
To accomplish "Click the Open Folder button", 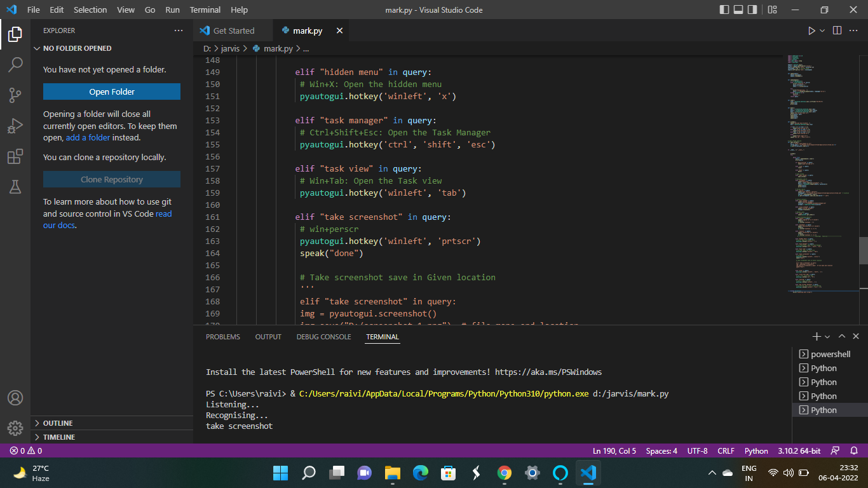I will (112, 91).
